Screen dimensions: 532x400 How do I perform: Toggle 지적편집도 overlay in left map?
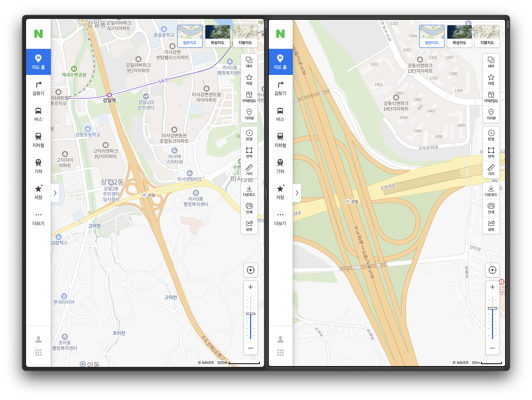[249, 97]
